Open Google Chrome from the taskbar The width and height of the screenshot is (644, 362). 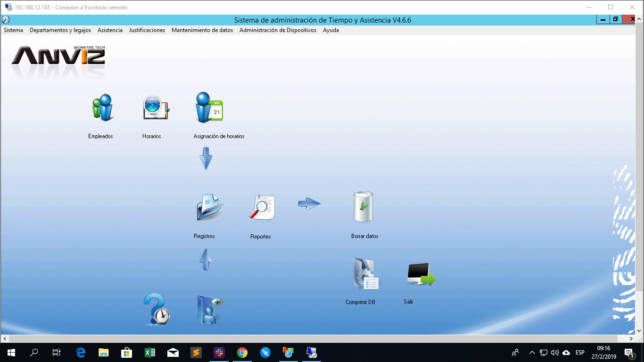[242, 353]
